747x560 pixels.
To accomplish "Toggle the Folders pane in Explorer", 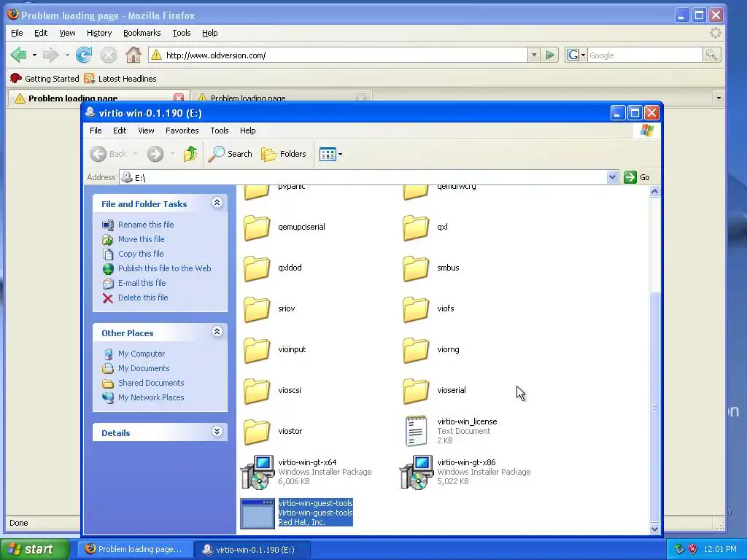I will [x=284, y=154].
